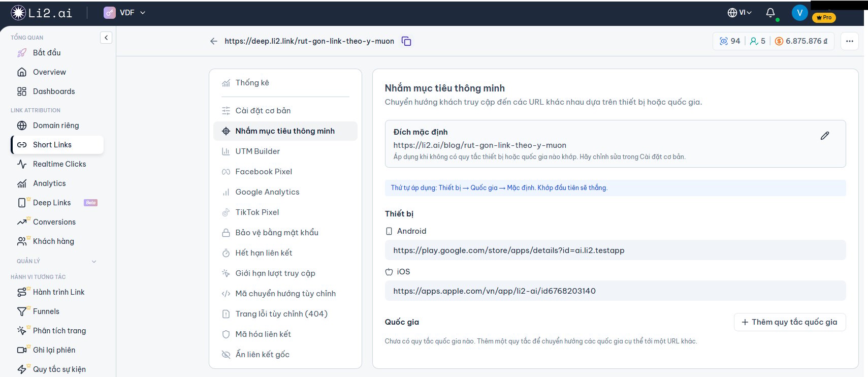The width and height of the screenshot is (868, 377).
Task: Click the Deep Links phone icon
Action: (22, 203)
